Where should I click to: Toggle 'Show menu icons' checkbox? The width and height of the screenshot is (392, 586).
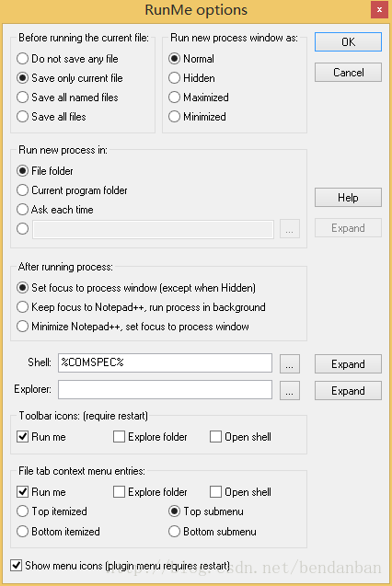(121, 566)
